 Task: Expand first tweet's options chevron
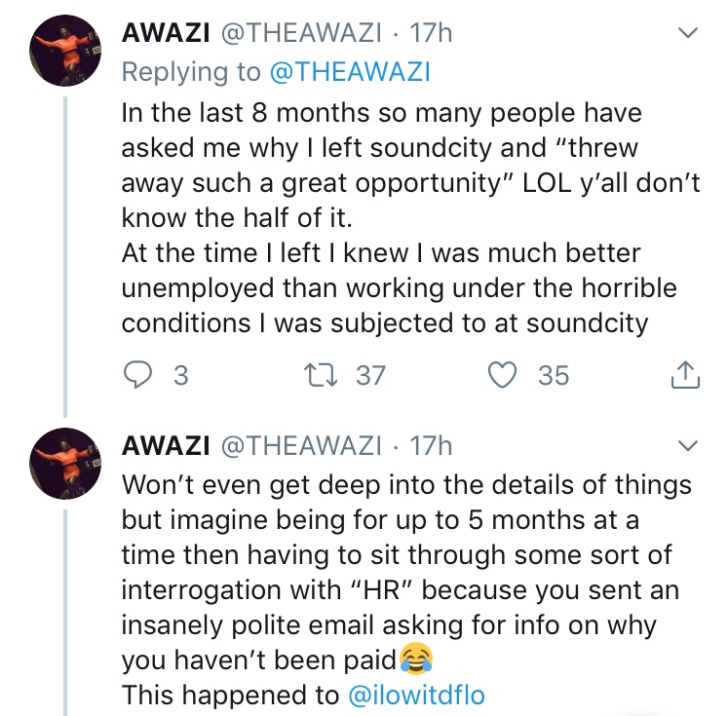pyautogui.click(x=688, y=33)
